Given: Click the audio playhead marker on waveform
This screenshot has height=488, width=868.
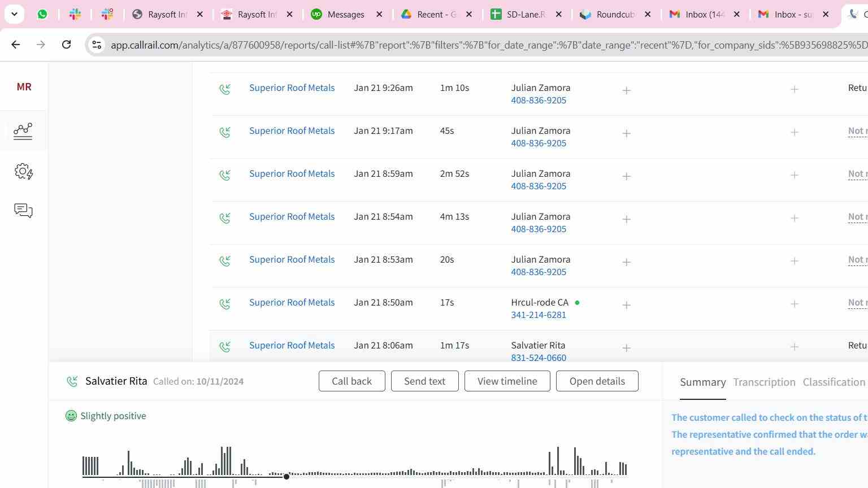Looking at the screenshot, I should (287, 476).
